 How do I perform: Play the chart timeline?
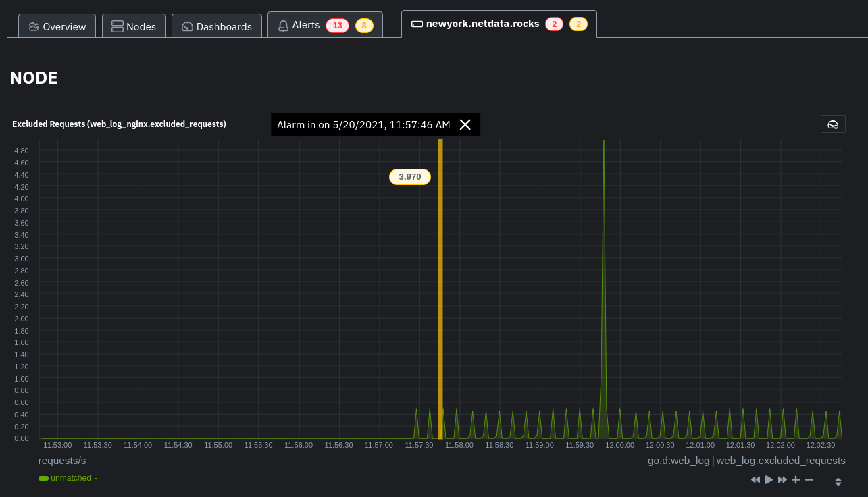coord(769,479)
